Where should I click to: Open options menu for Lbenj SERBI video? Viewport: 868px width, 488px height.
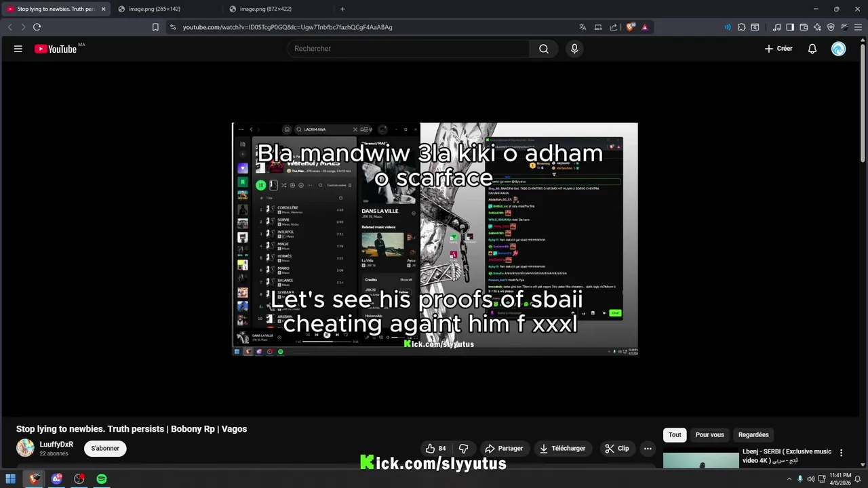pyautogui.click(x=842, y=453)
